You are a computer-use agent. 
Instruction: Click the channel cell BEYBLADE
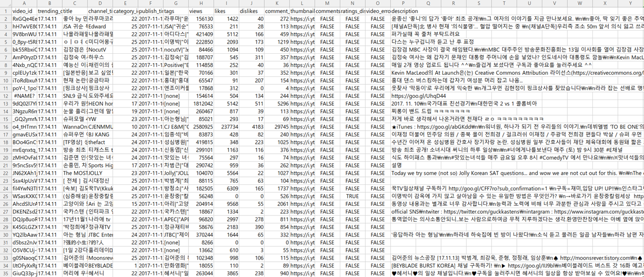[x=100, y=265]
